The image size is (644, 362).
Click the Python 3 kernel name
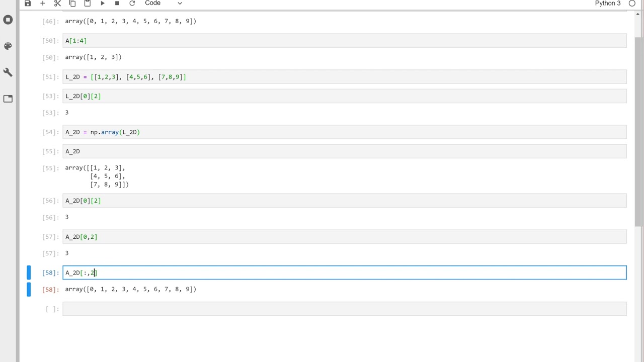point(608,3)
